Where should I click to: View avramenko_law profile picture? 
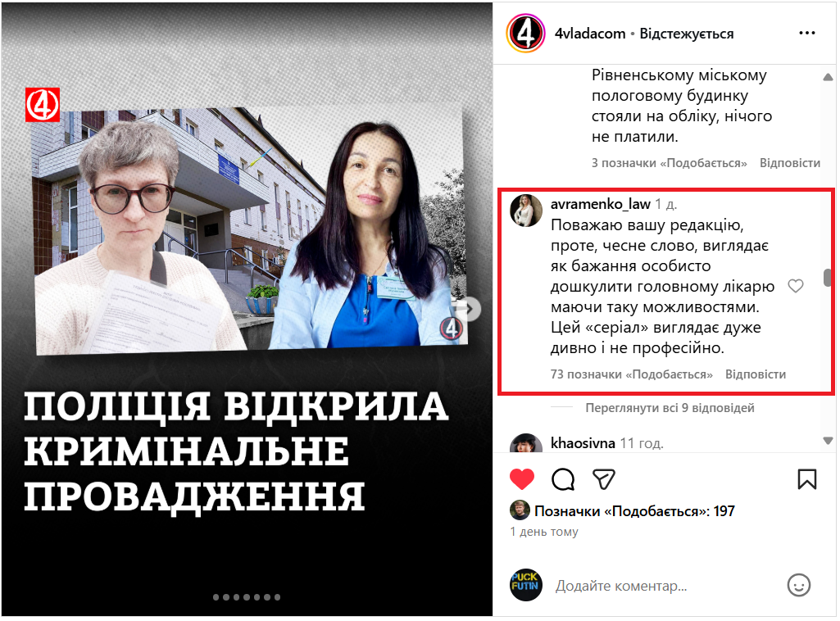click(x=525, y=211)
